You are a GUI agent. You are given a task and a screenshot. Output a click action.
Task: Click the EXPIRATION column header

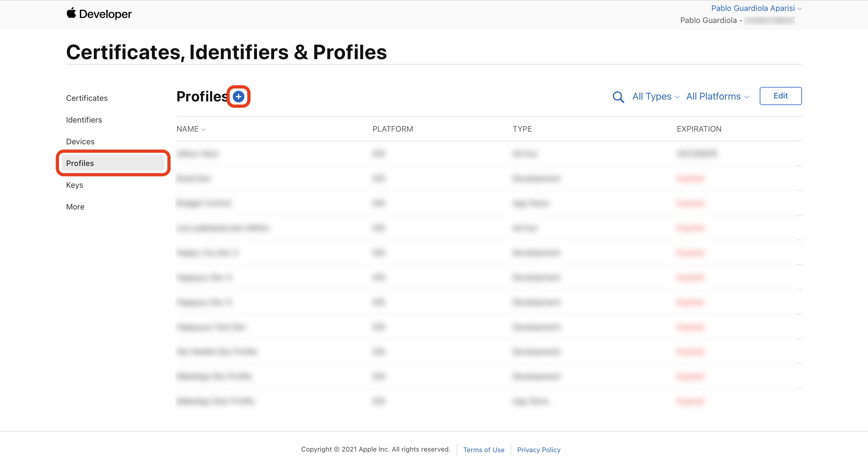(699, 129)
